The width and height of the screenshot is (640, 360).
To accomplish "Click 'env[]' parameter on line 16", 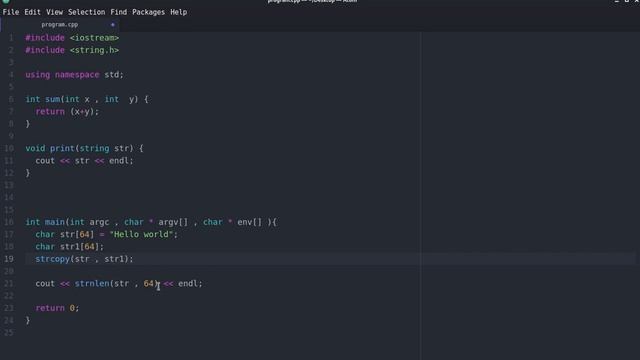I will pos(249,222).
